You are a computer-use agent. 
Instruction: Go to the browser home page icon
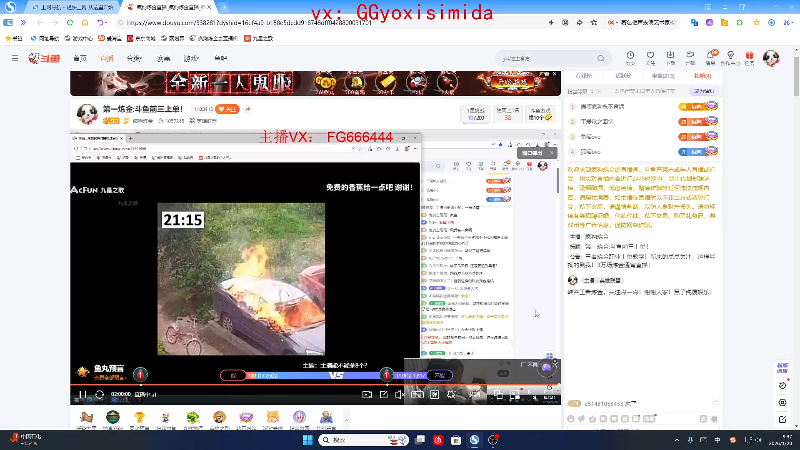(x=85, y=22)
